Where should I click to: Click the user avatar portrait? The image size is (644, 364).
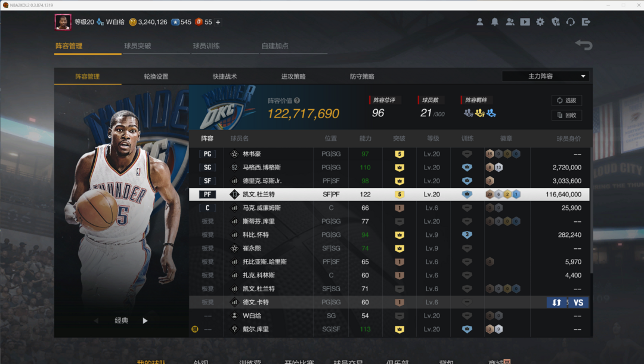click(x=63, y=22)
